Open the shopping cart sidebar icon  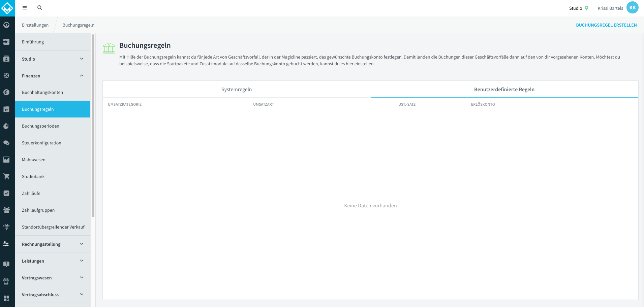click(x=6, y=176)
